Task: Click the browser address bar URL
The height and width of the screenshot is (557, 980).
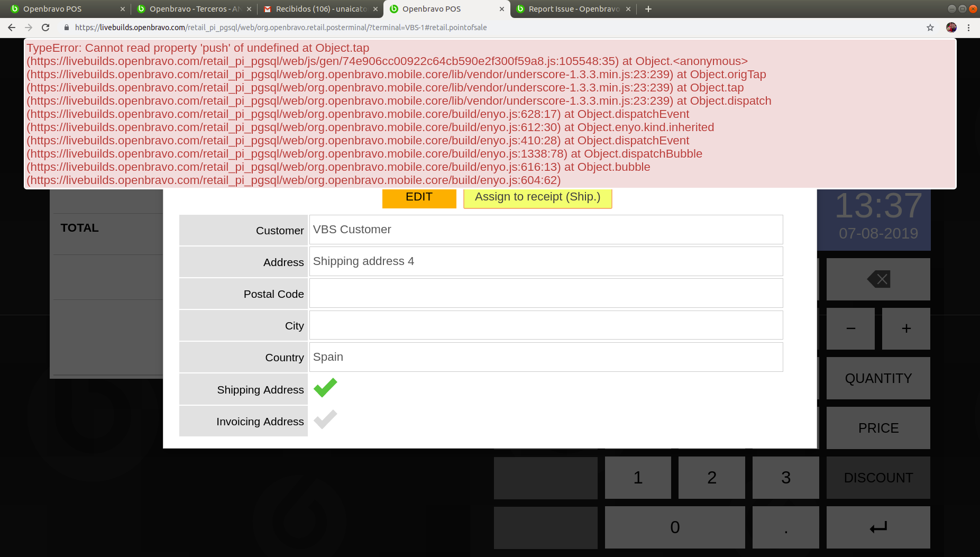Action: click(281, 28)
